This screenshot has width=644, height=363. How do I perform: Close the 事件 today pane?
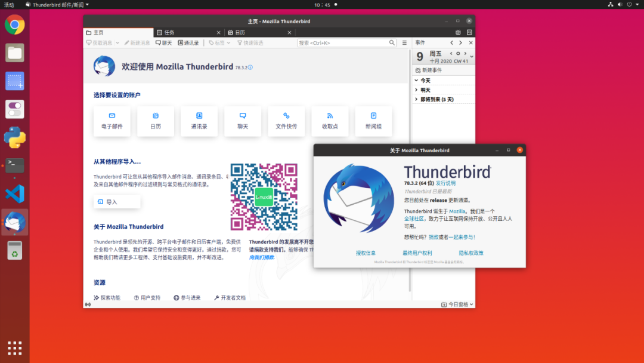click(470, 43)
